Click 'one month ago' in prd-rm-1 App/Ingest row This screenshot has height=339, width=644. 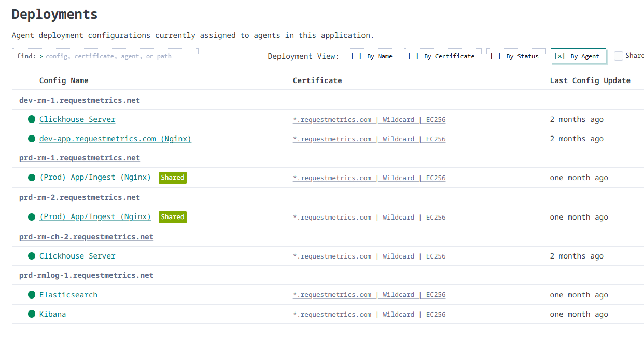coord(579,178)
